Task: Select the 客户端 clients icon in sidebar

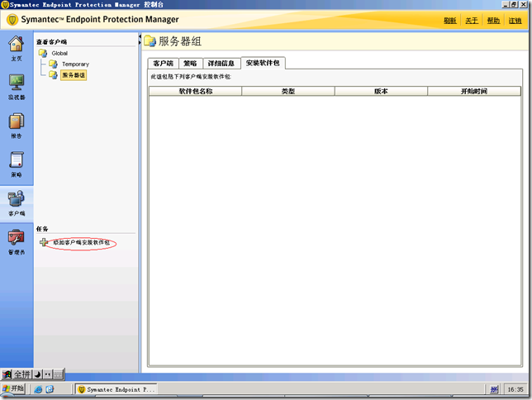Action: click(17, 198)
